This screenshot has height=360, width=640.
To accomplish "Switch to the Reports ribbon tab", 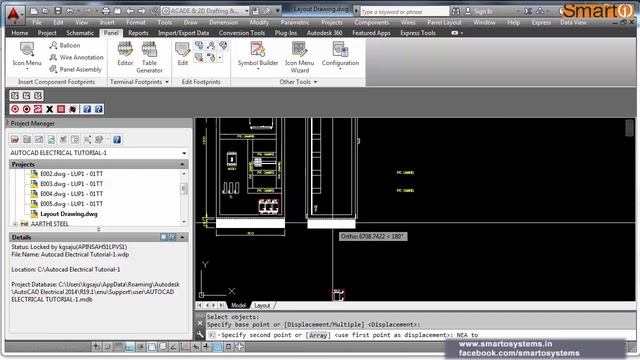I will (138, 33).
